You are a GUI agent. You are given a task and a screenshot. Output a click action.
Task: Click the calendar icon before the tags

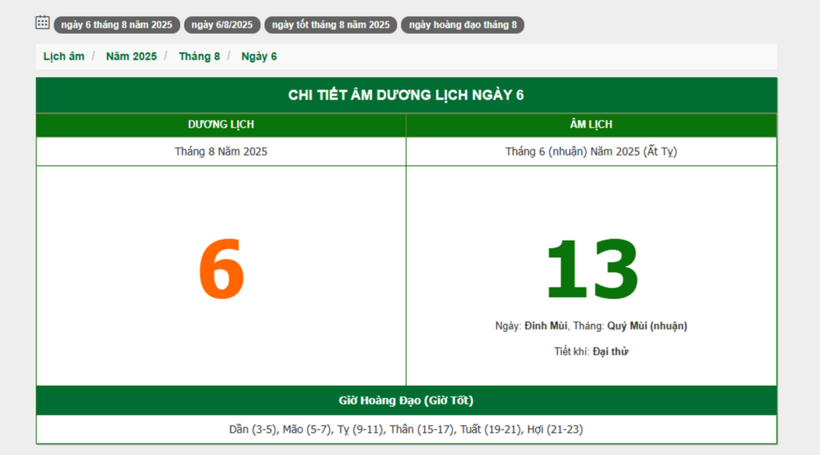pyautogui.click(x=42, y=22)
